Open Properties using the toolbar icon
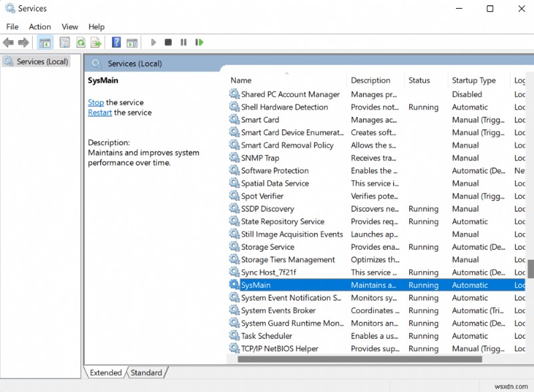Viewport: 534px width, 392px height. tap(63, 42)
